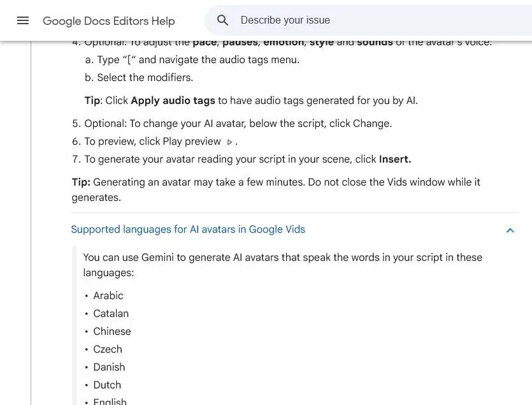Open Google Docs Editors Help home link
The height and width of the screenshot is (405, 532).
(x=108, y=20)
